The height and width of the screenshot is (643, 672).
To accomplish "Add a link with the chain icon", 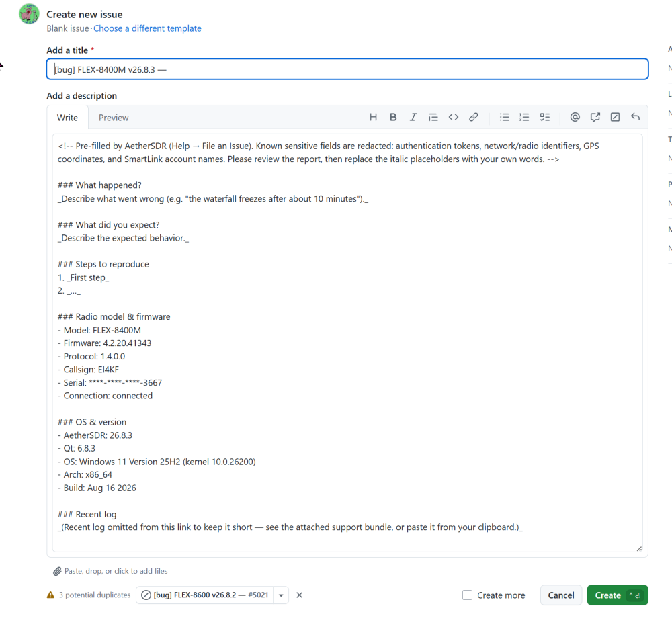I will pos(474,117).
